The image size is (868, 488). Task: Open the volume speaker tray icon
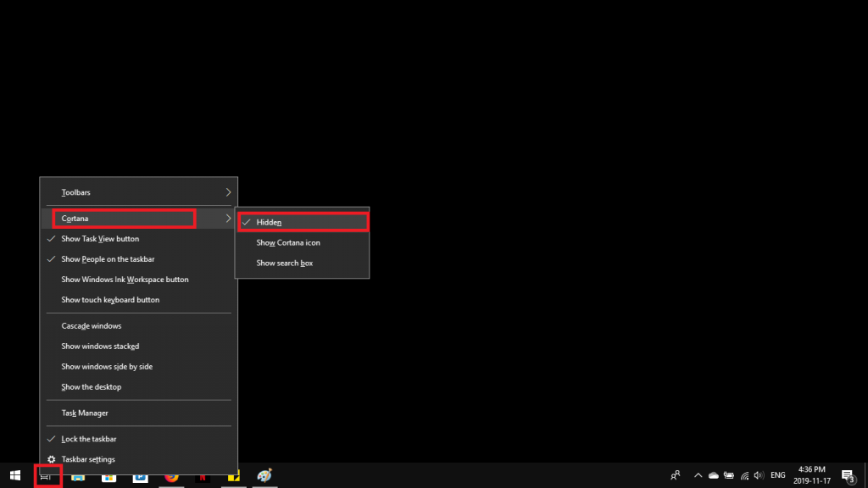[759, 475]
